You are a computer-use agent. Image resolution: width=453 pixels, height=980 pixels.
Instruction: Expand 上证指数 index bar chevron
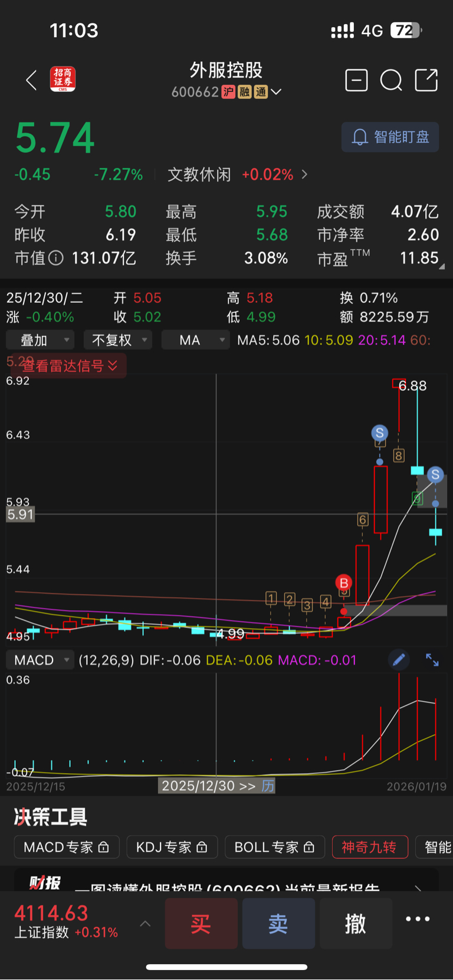tap(145, 923)
